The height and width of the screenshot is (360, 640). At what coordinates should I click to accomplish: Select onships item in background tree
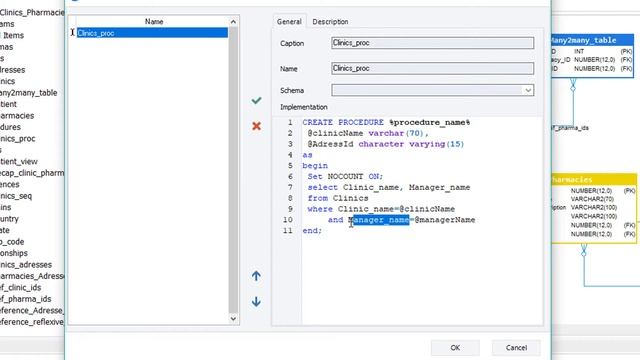pos(14,253)
